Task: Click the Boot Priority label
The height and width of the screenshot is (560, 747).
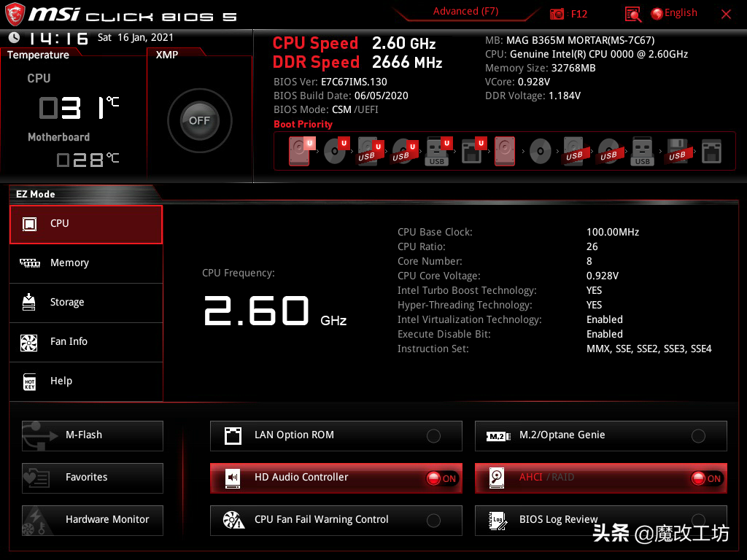Action: 303,124
